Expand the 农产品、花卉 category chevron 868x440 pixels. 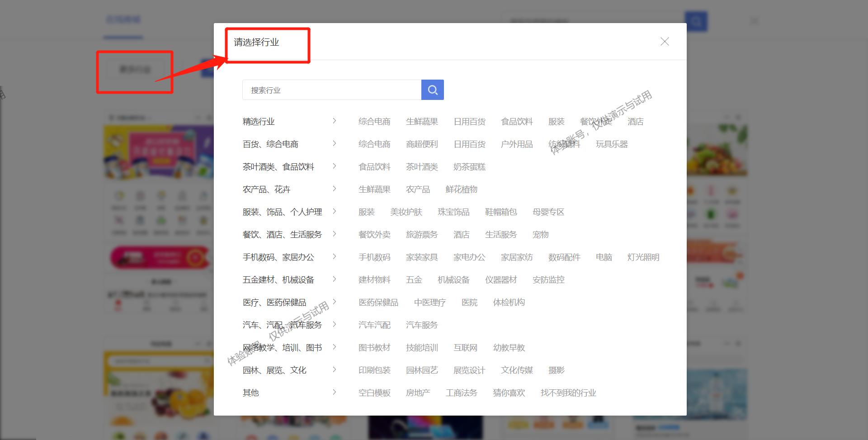[335, 189]
